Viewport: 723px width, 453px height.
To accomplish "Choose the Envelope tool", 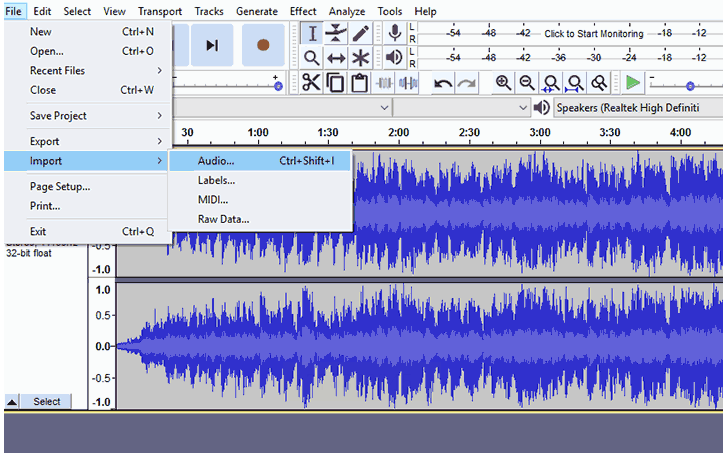I will tap(337, 34).
